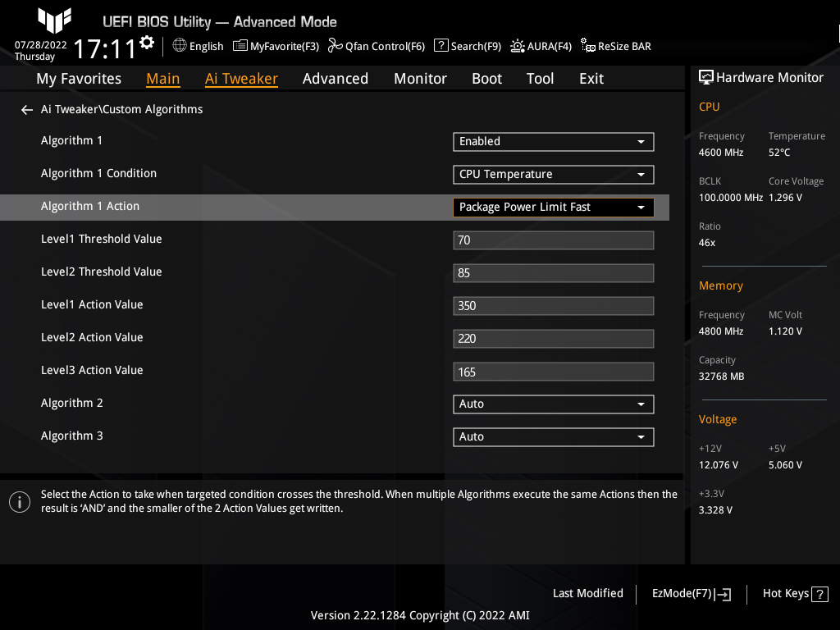Open the Exit tab
The image size is (840, 630).
[x=591, y=79]
